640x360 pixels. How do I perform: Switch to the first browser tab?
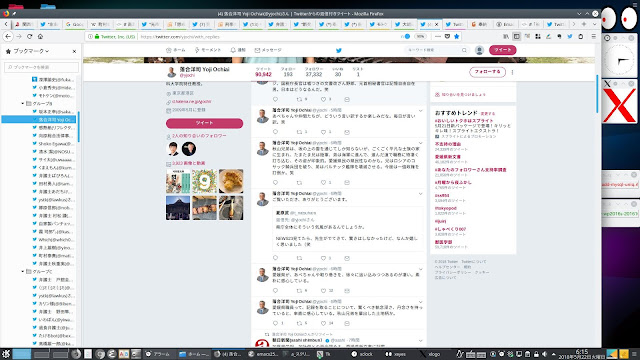[23, 24]
